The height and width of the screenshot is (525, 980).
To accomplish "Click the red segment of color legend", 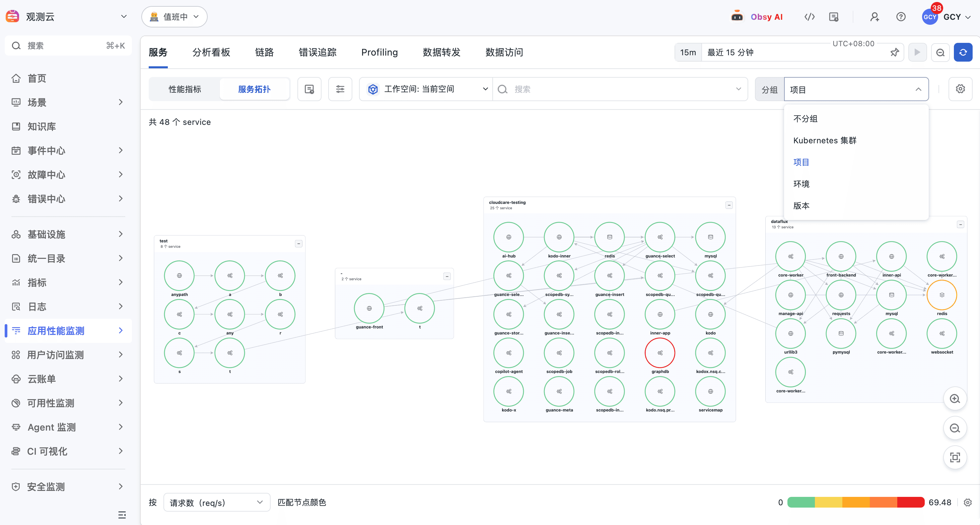I will (x=911, y=502).
